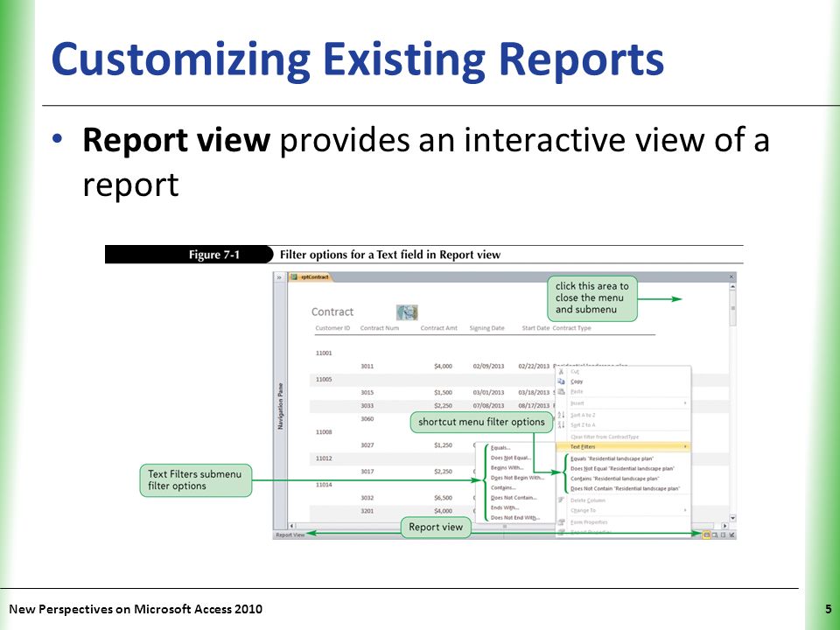
Task: Click the Contract report title
Action: pos(332,311)
